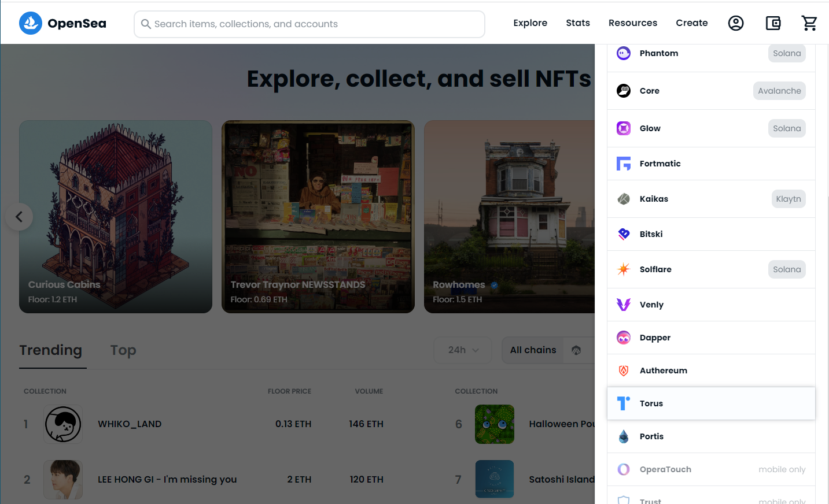Select All chains filter button
The width and height of the screenshot is (829, 504).
click(533, 350)
